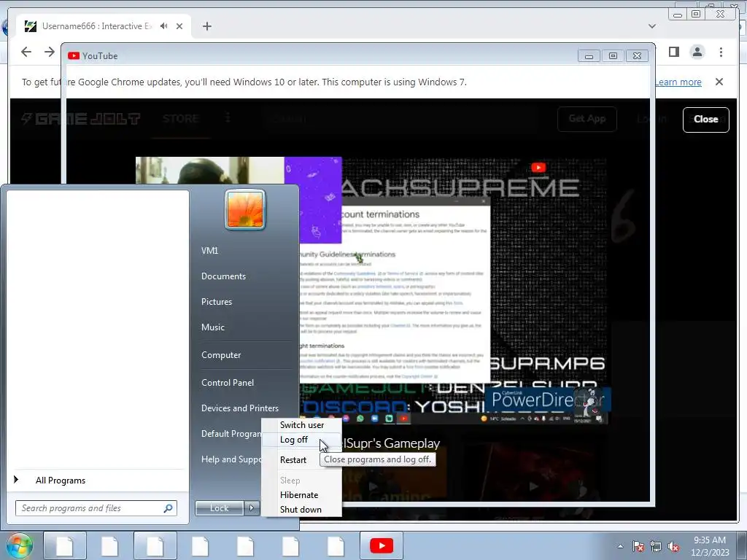Click the Action Center flag tray icon
This screenshot has height=560, width=747.
point(638,547)
